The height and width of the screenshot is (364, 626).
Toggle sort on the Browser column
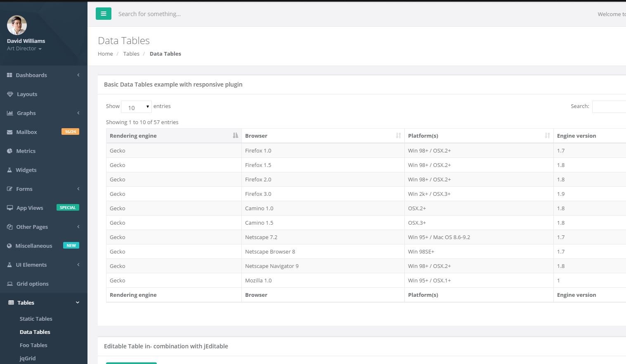pos(323,136)
